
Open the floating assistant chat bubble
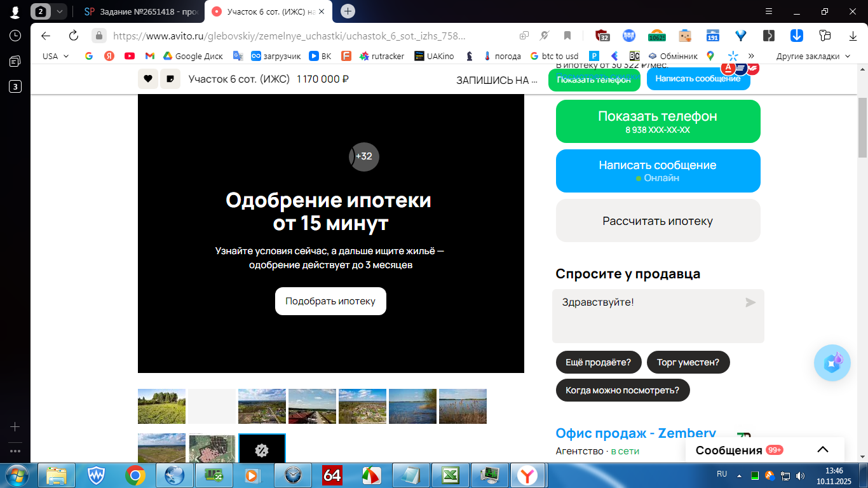[832, 363]
